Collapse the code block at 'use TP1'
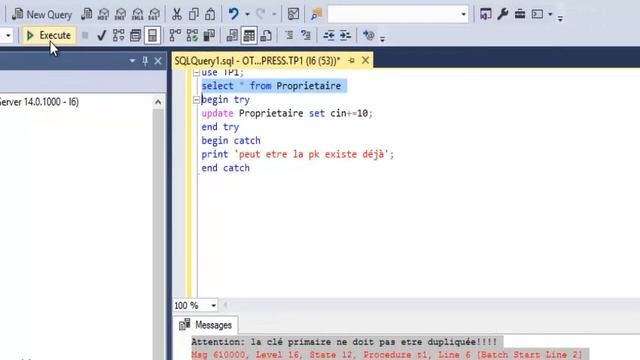640x360 pixels. 196,73
